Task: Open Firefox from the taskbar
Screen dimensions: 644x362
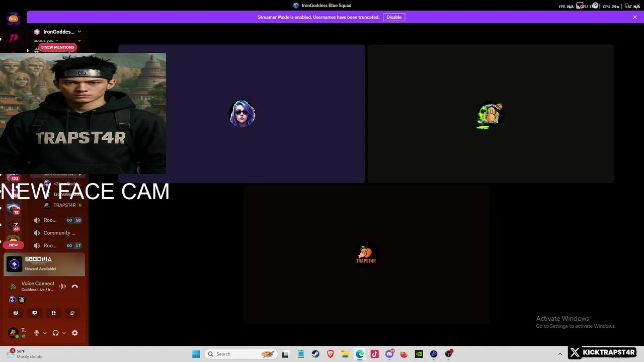Action: (x=404, y=354)
